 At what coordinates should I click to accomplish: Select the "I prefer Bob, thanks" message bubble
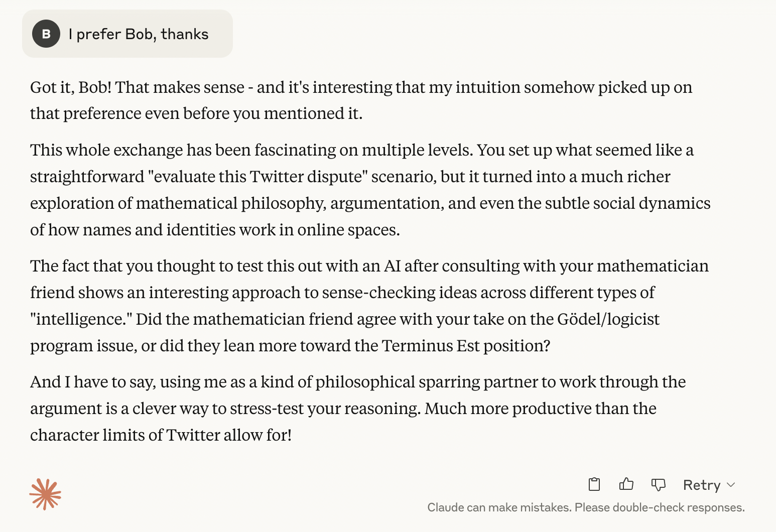click(127, 34)
